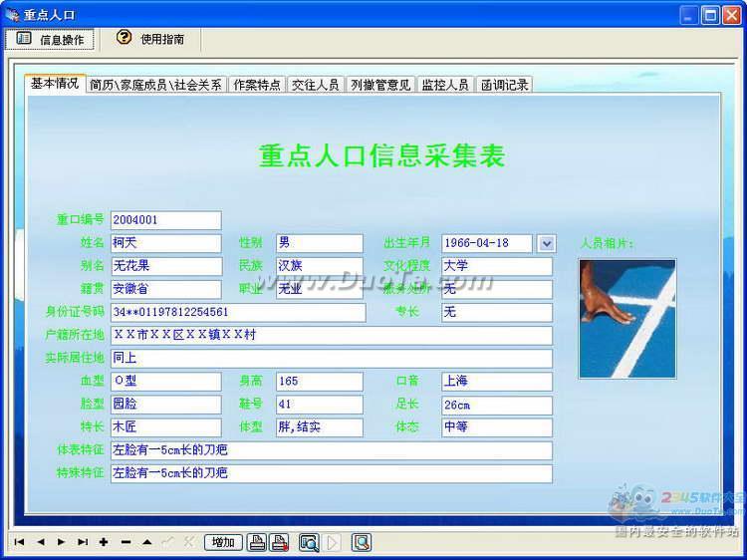Go to the next record
The height and width of the screenshot is (560, 747).
[62, 542]
